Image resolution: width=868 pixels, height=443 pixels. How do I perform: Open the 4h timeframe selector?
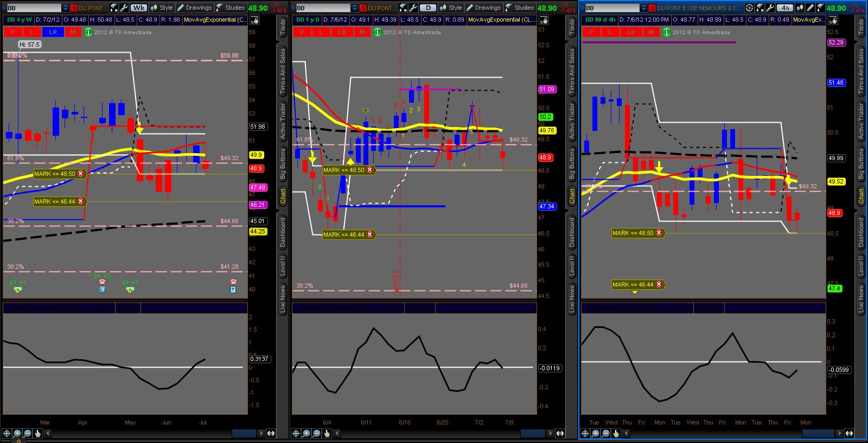[x=785, y=8]
